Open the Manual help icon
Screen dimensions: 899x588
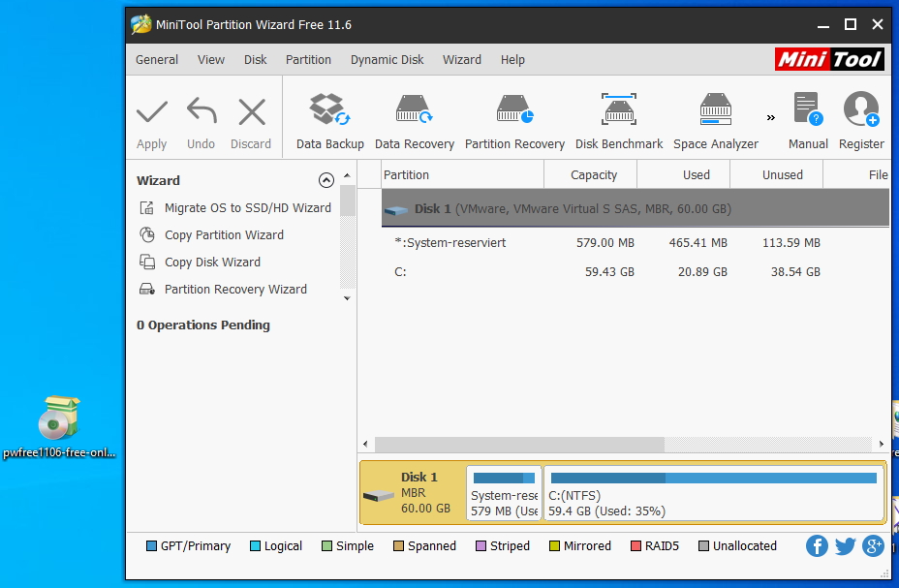pyautogui.click(x=808, y=108)
